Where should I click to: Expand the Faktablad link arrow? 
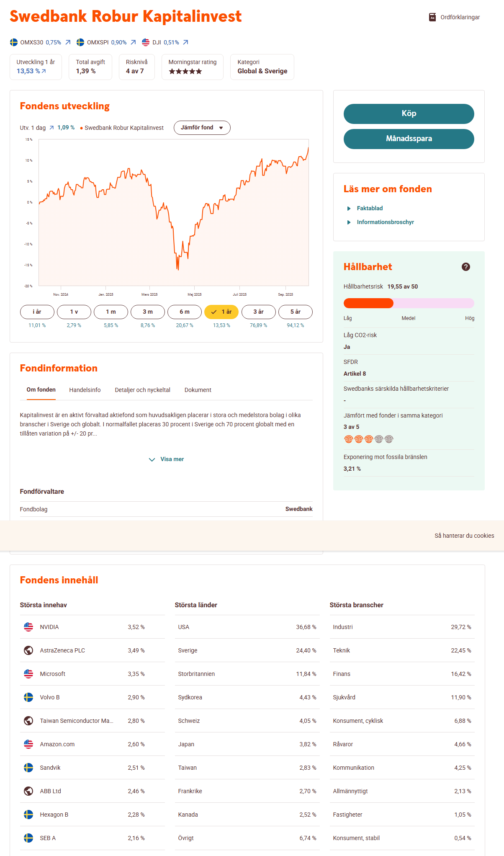click(349, 209)
